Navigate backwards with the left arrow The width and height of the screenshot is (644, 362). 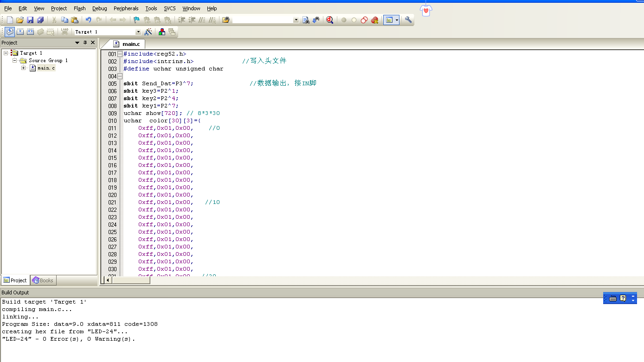click(x=112, y=20)
